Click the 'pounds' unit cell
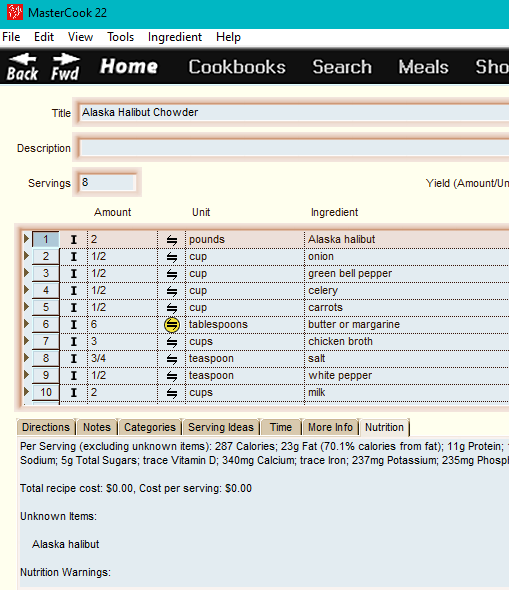Screen dimensions: 509x590 (245, 240)
